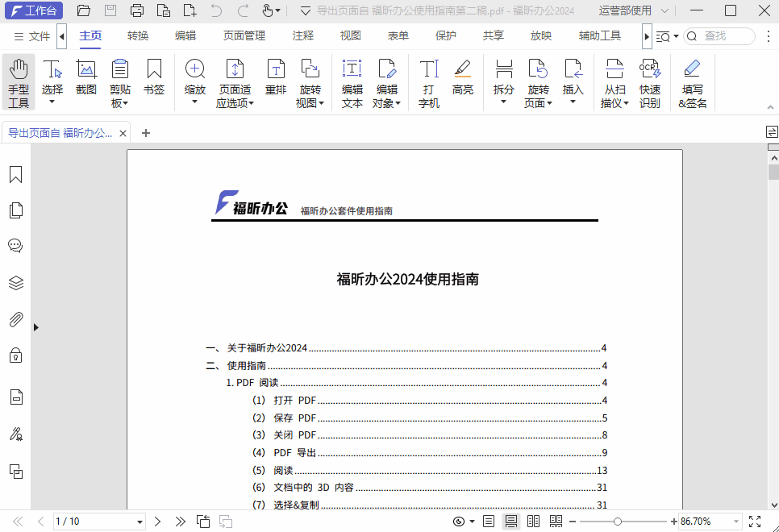Viewport: 779px width, 532px height.
Task: Launch Quick OCR recognition (快速识别)
Action: (650, 80)
